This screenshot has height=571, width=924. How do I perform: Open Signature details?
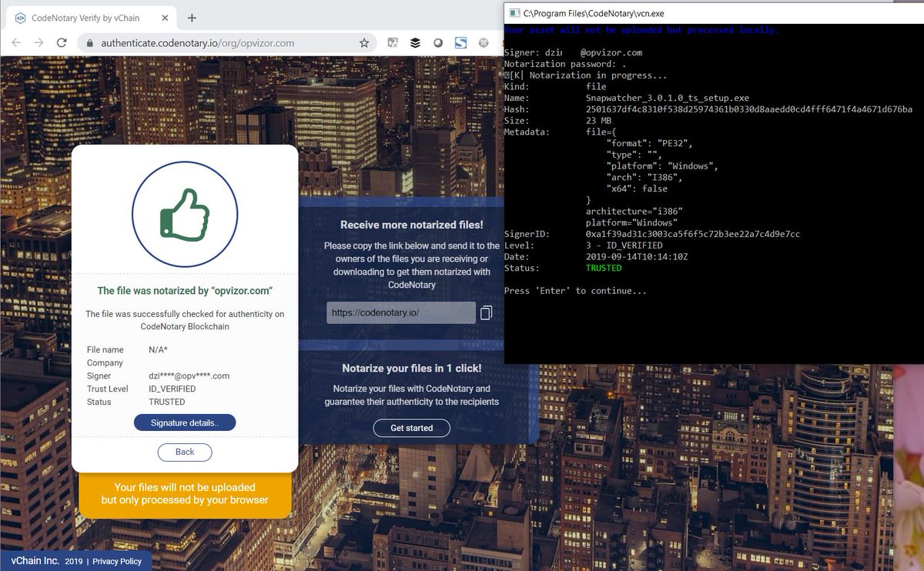pyautogui.click(x=185, y=422)
